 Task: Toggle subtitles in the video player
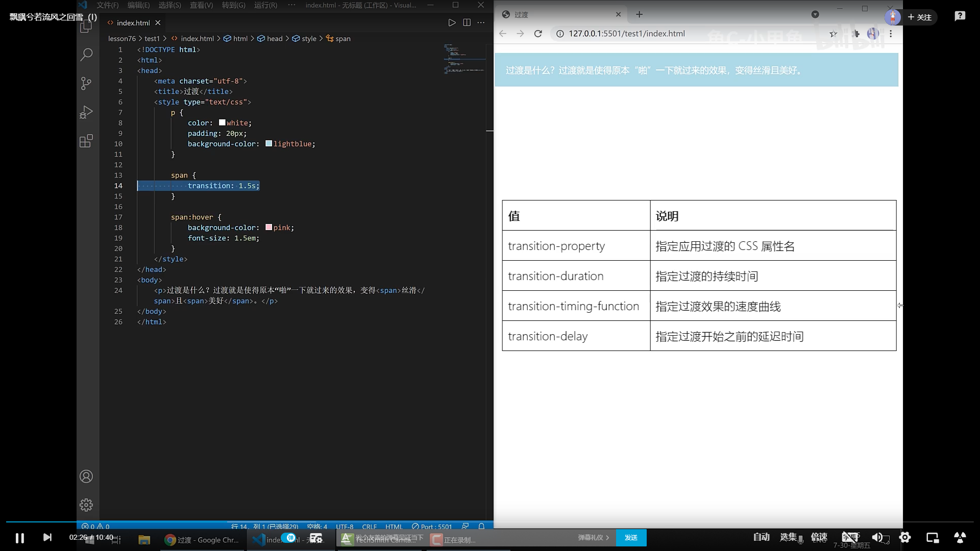click(849, 537)
